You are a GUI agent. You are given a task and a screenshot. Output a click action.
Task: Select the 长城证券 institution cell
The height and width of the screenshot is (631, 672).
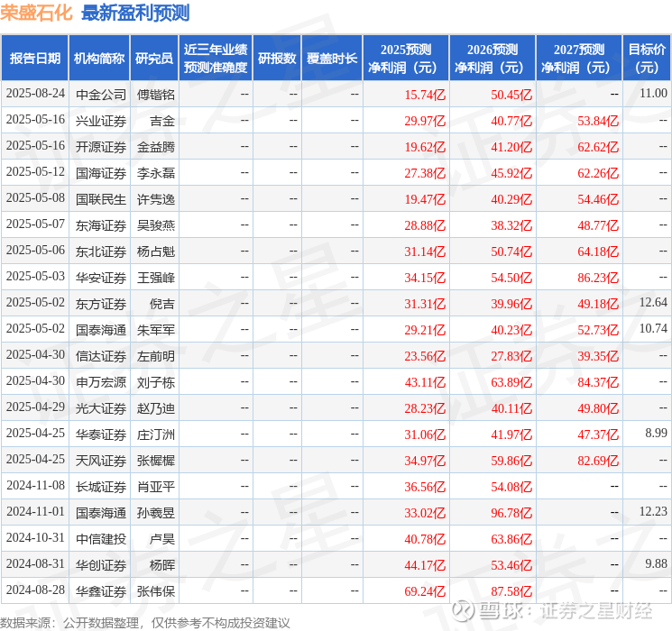101,487
